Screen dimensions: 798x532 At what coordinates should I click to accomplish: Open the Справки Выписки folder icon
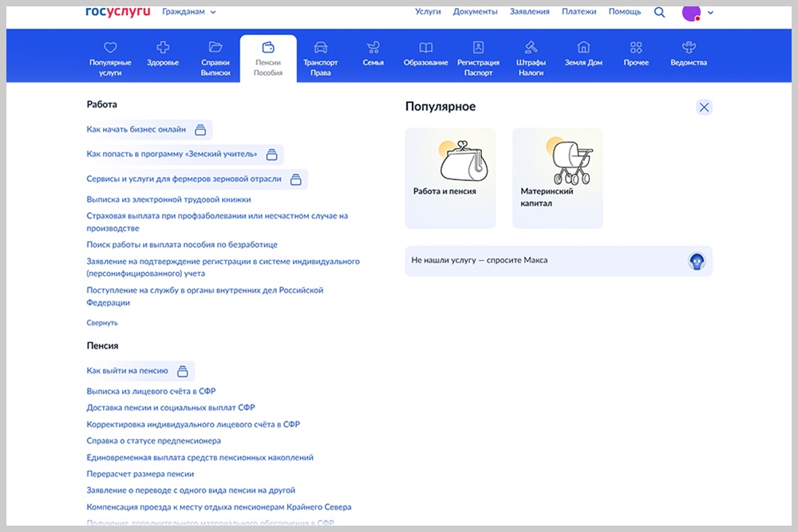click(215, 59)
